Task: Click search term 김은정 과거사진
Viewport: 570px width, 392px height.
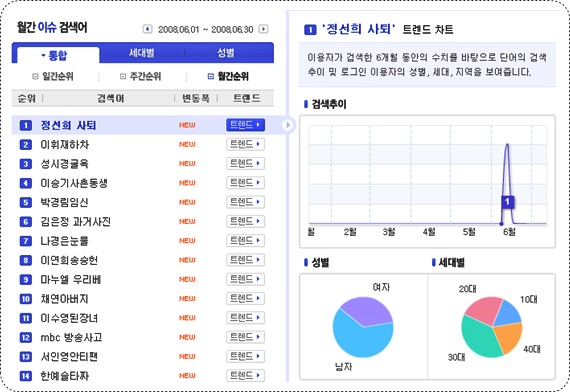Action: [x=76, y=222]
